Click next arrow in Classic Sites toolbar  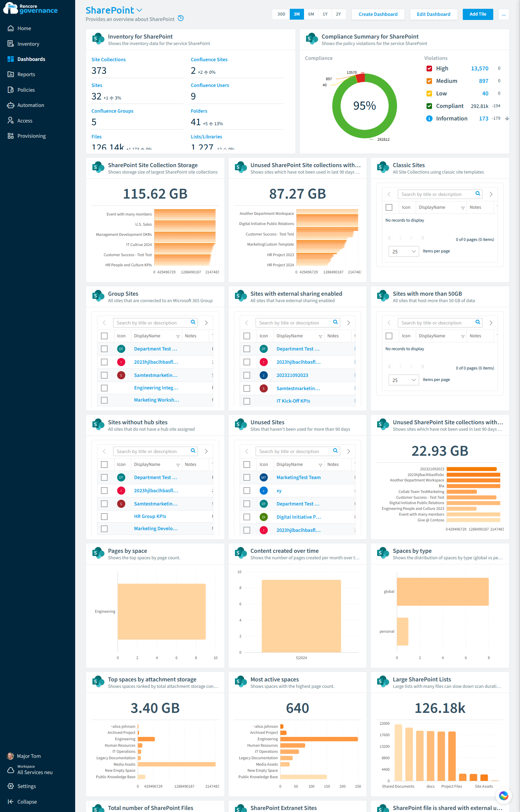[x=491, y=194]
